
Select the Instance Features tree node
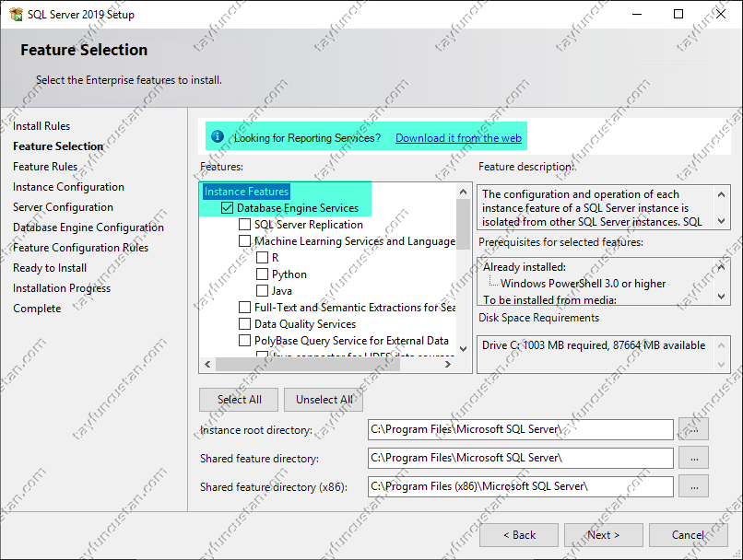pyautogui.click(x=246, y=192)
